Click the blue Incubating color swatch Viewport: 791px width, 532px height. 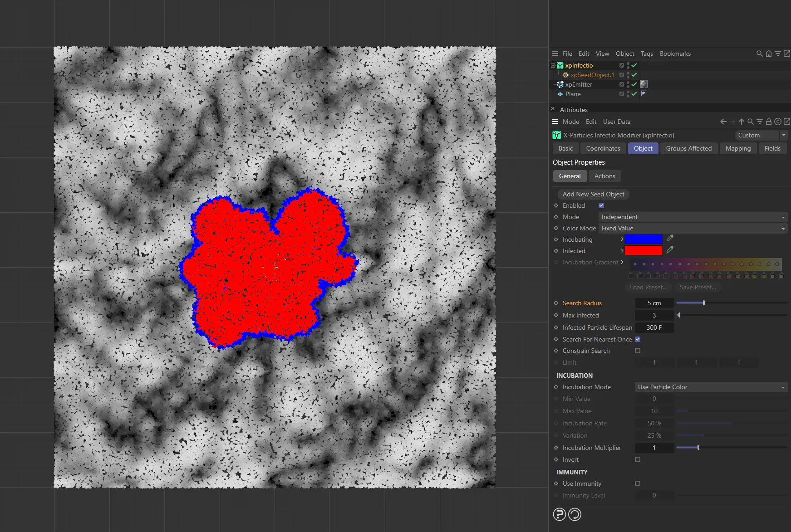click(643, 239)
